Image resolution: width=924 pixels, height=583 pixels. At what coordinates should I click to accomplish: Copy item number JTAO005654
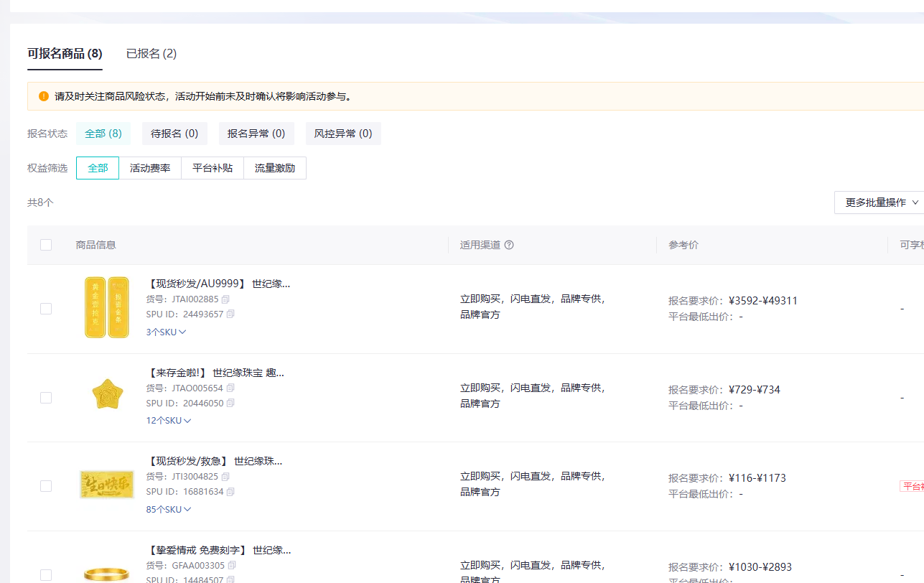click(230, 388)
